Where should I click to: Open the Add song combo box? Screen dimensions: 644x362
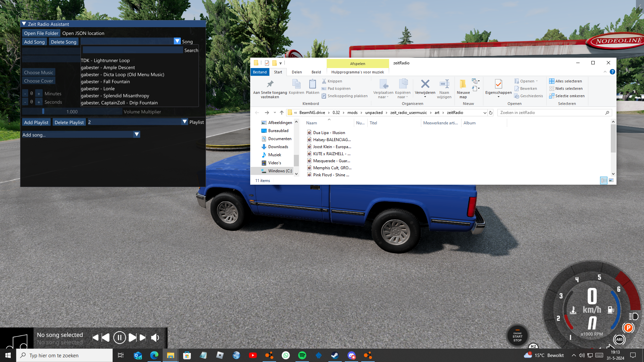(137, 134)
